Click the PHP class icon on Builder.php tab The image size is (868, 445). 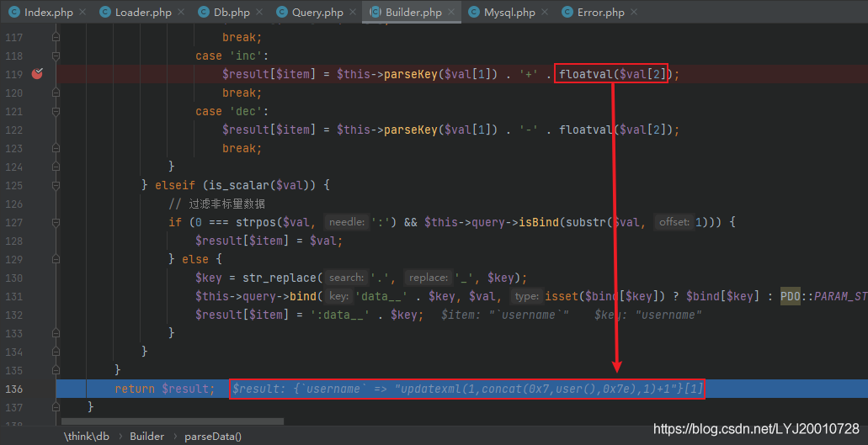[x=375, y=12]
